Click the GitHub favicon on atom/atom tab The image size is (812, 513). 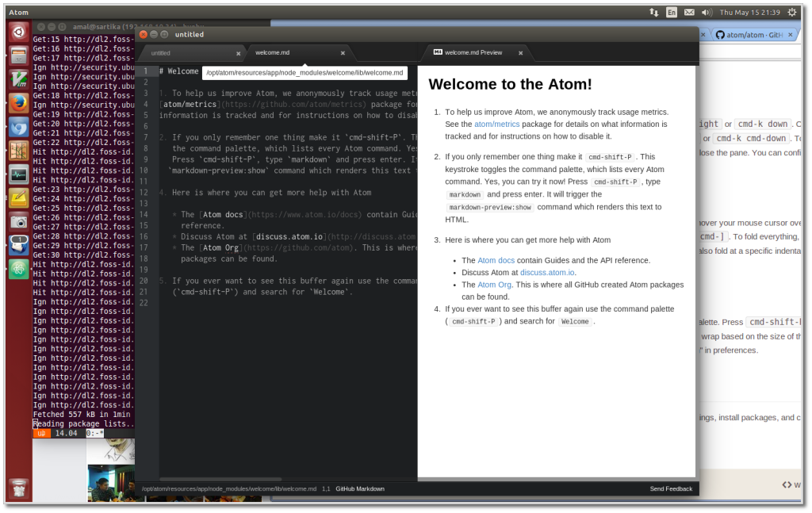pyautogui.click(x=720, y=35)
